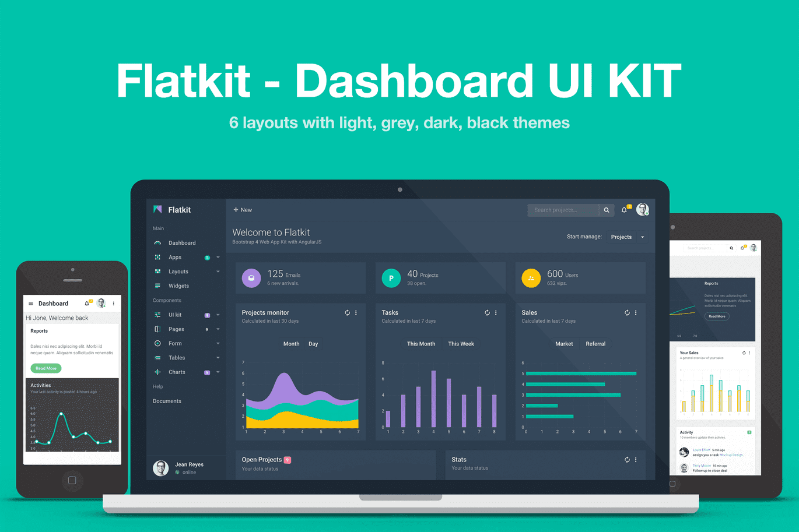The height and width of the screenshot is (532, 799).
Task: Refresh Your Sales card on tablet
Action: [x=744, y=353]
